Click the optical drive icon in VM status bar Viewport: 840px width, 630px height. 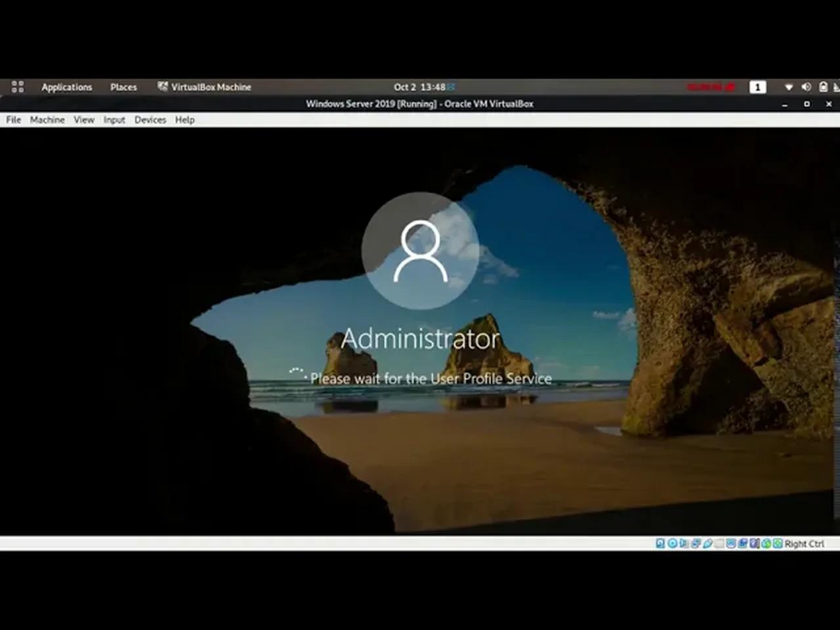coord(672,543)
